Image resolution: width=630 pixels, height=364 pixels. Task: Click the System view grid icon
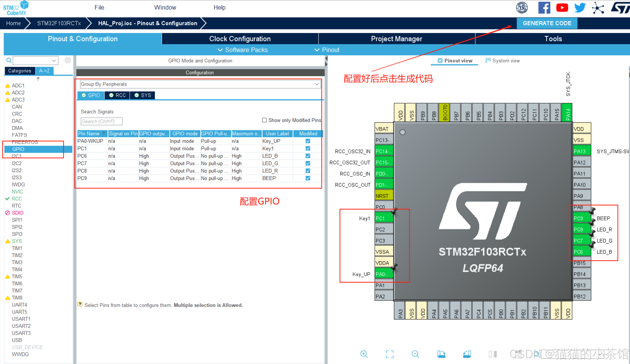488,60
